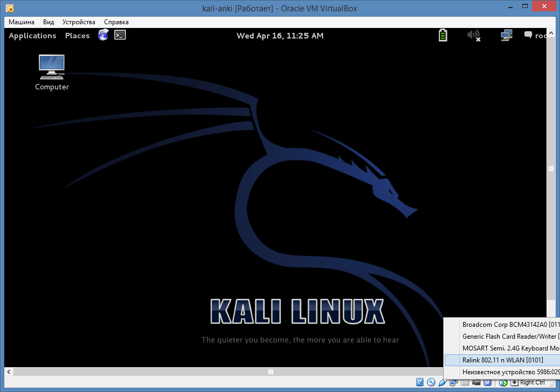
Task: Select Generic Flash Card Reader/Writer device
Action: click(x=502, y=337)
